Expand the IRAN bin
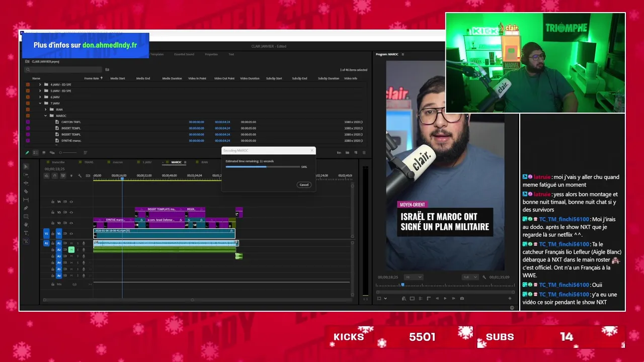 (45, 109)
